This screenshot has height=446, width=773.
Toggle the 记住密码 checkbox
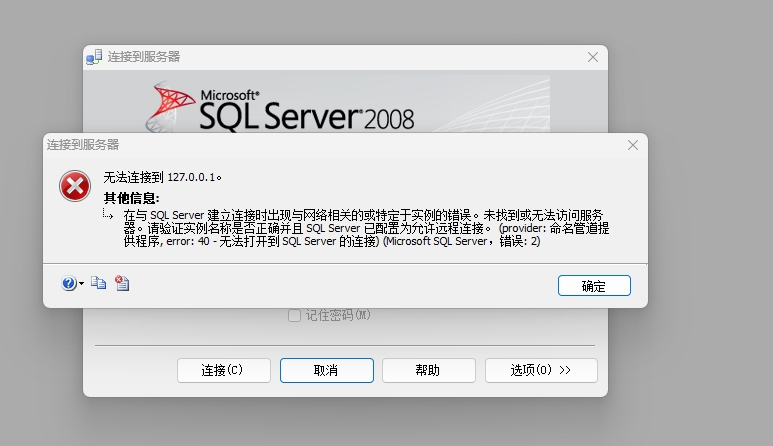294,315
